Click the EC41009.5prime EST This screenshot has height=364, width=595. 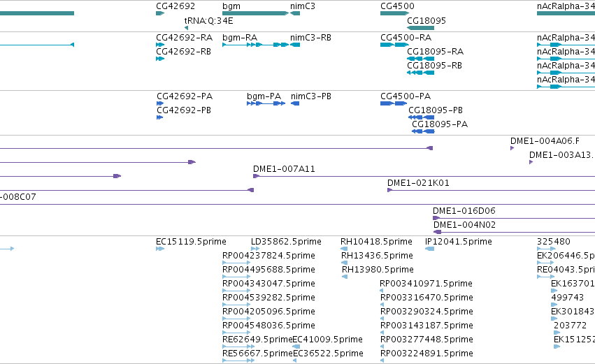pyautogui.click(x=296, y=347)
